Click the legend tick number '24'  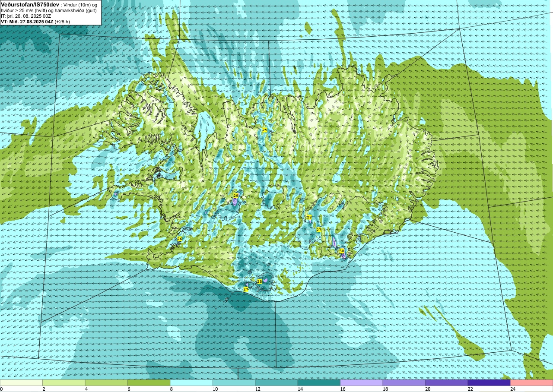tap(513, 389)
